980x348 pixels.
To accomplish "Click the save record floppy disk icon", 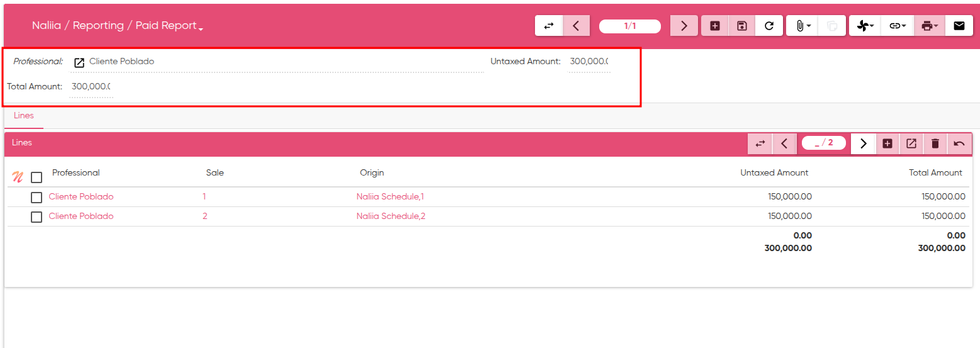I will [742, 26].
